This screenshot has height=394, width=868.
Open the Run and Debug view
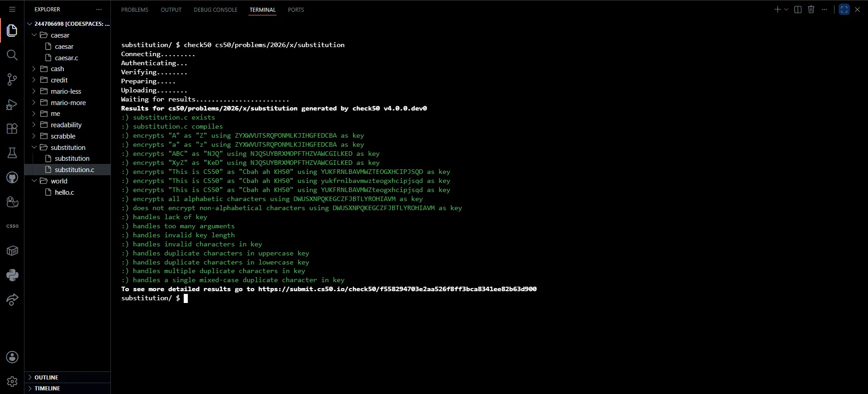click(12, 104)
